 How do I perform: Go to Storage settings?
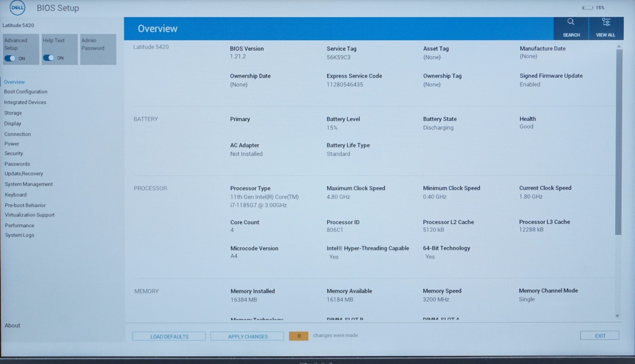tap(13, 113)
